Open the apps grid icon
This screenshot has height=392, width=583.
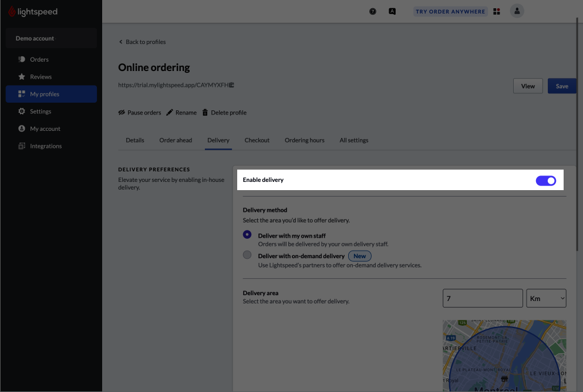[496, 12]
